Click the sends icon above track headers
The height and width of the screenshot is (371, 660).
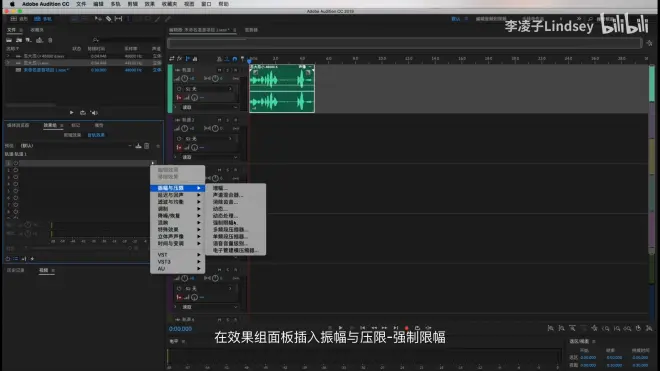tap(187, 59)
